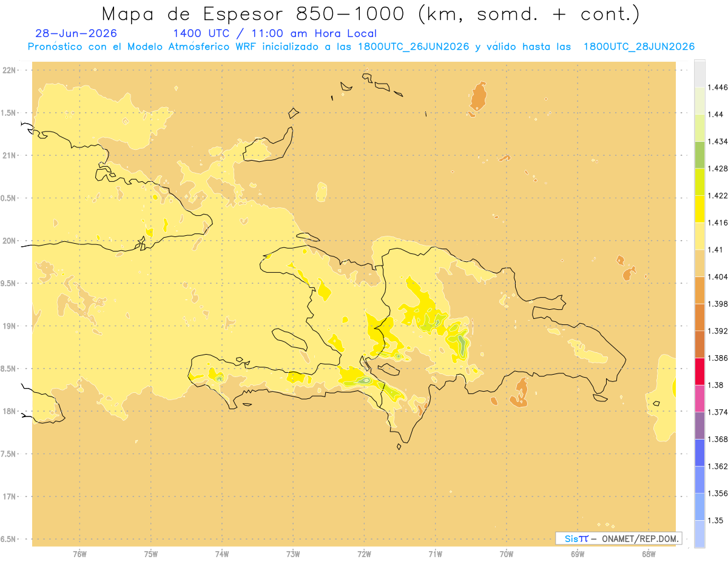Click the blue 1.362–1.368 legend swatch
The image size is (728, 562).
[699, 453]
